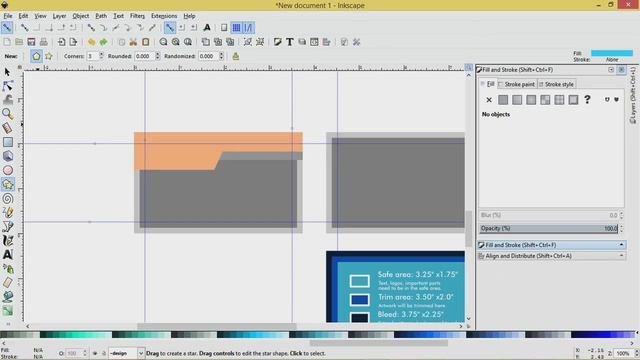This screenshot has height=360, width=640.
Task: Reset star parameters to defaults
Action: coord(236,56)
